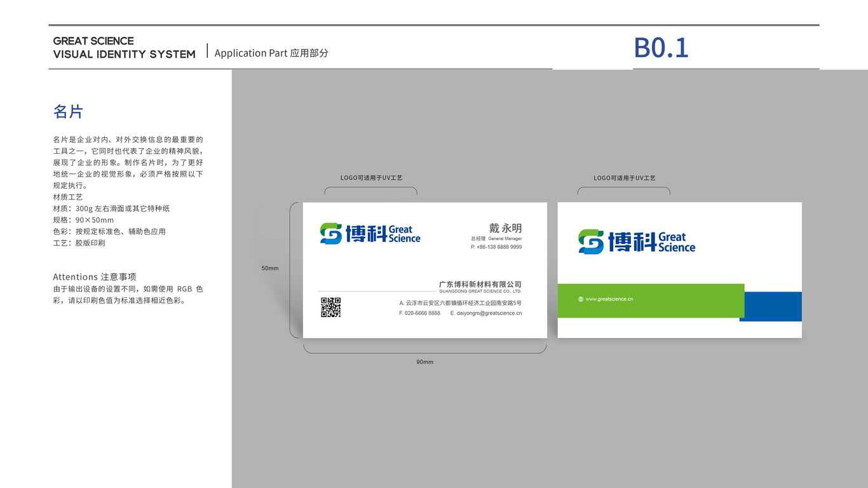Click the line 彩，请以印刷色值为标准选择相近色彩。
The height and width of the screenshot is (488, 868).
point(119,301)
